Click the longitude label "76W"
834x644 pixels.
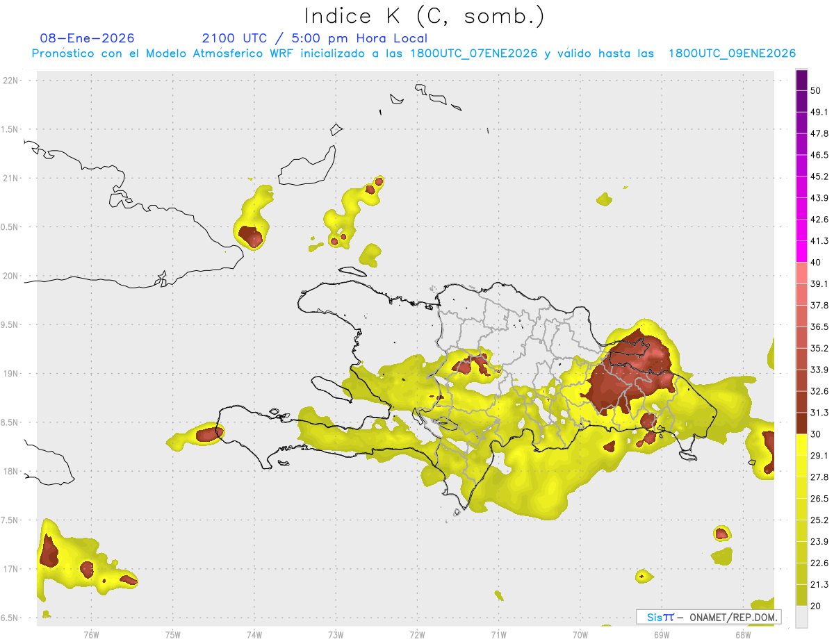[91, 635]
